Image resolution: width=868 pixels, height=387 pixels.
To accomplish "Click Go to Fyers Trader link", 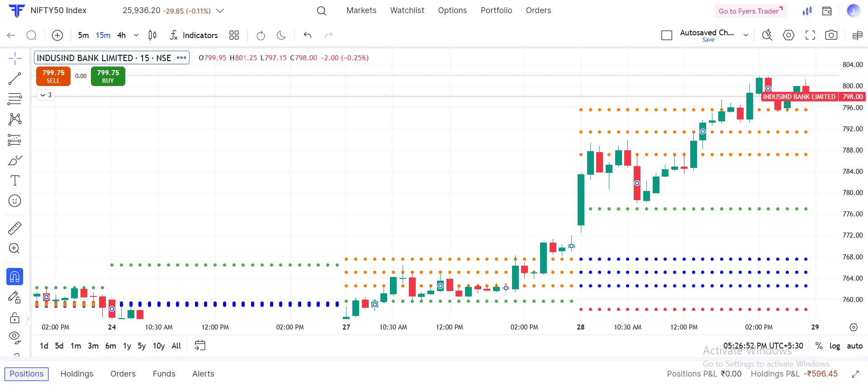I will pyautogui.click(x=751, y=11).
